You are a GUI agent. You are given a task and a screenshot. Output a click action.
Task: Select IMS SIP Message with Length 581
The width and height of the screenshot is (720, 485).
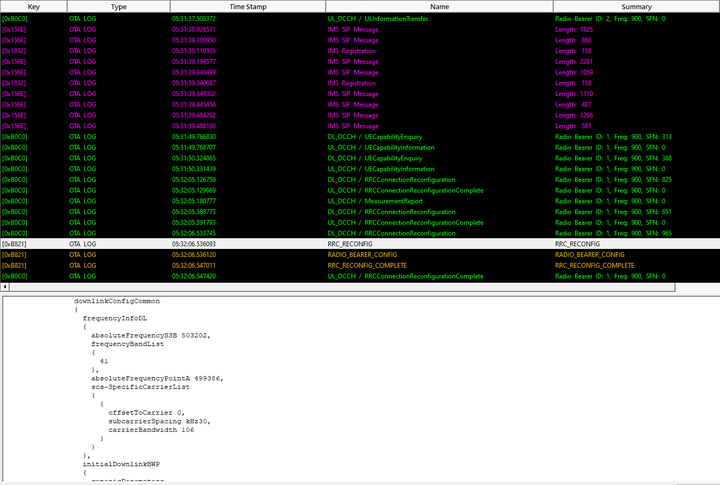360,126
